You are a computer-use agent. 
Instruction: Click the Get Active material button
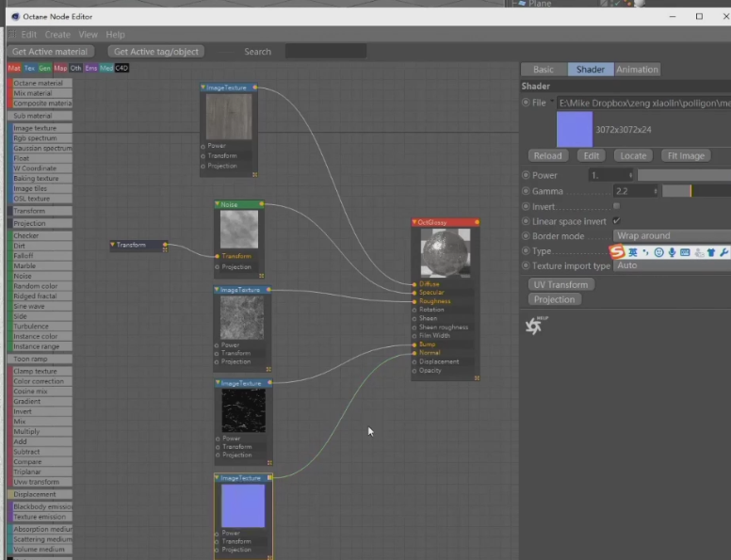51,52
